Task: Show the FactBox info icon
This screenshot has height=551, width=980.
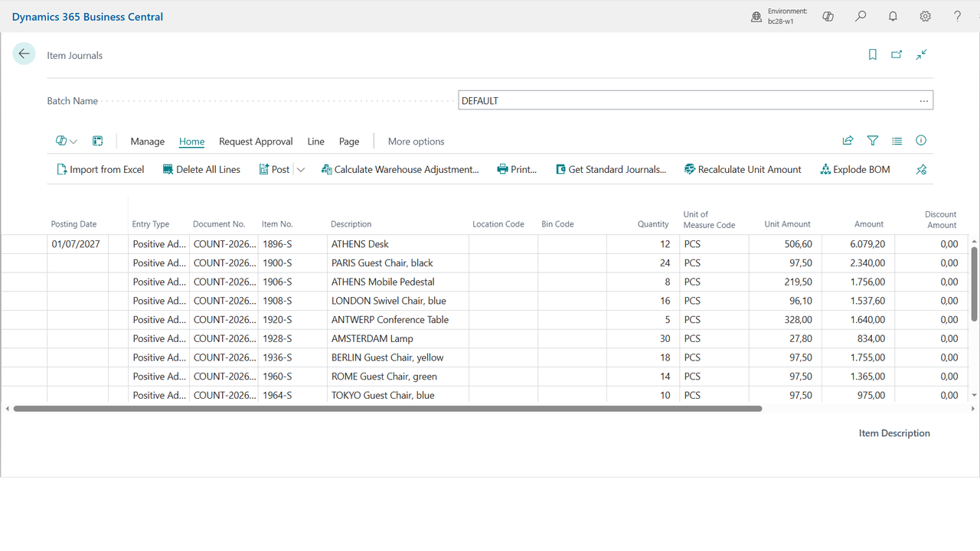Action: pos(921,141)
